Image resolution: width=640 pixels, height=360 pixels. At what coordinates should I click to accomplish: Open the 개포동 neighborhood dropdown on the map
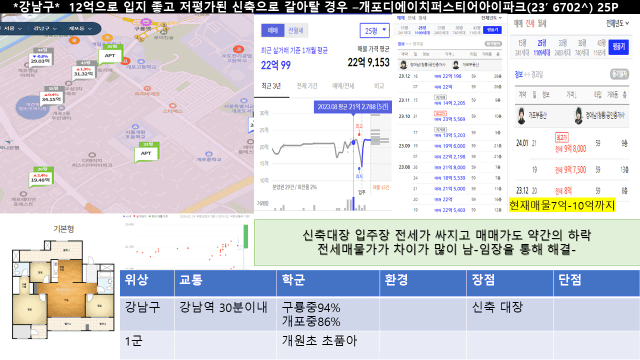point(80,29)
